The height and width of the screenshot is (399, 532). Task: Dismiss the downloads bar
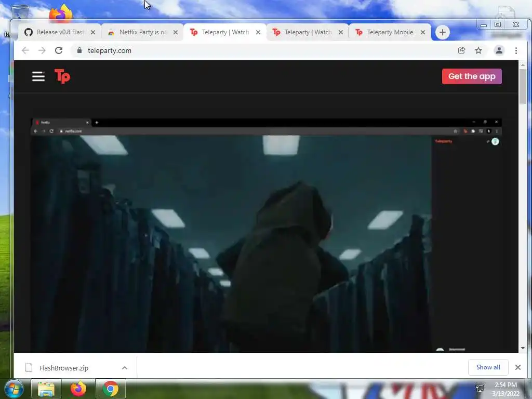click(x=518, y=367)
